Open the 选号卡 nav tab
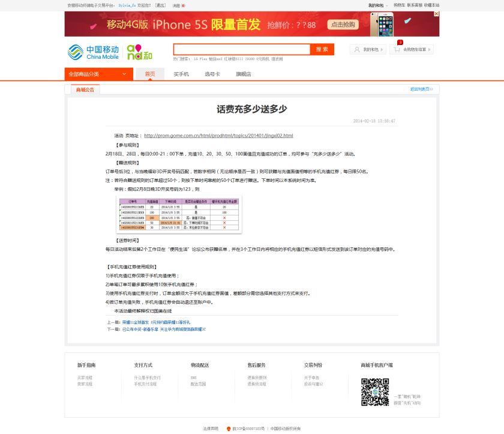The height and width of the screenshot is (434, 504). (212, 74)
